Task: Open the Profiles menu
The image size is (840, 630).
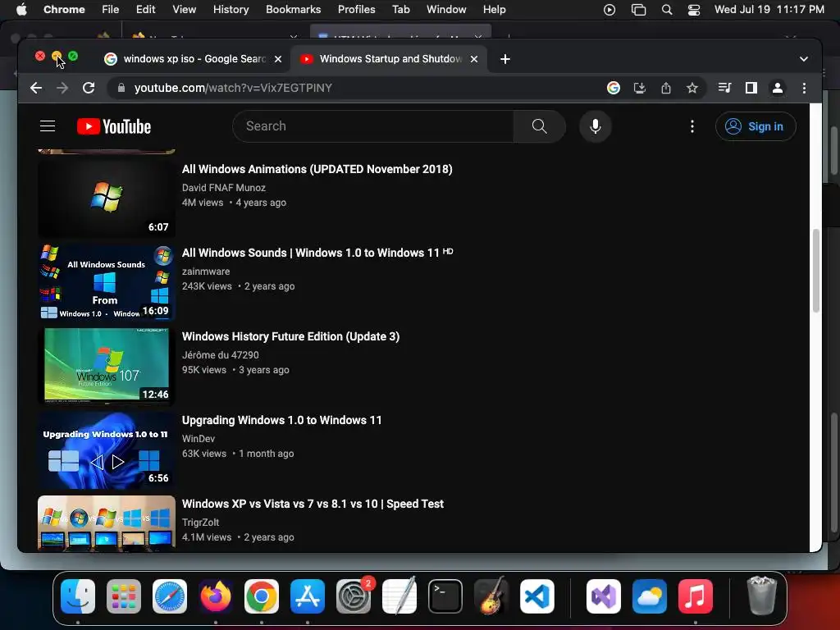Action: point(356,9)
